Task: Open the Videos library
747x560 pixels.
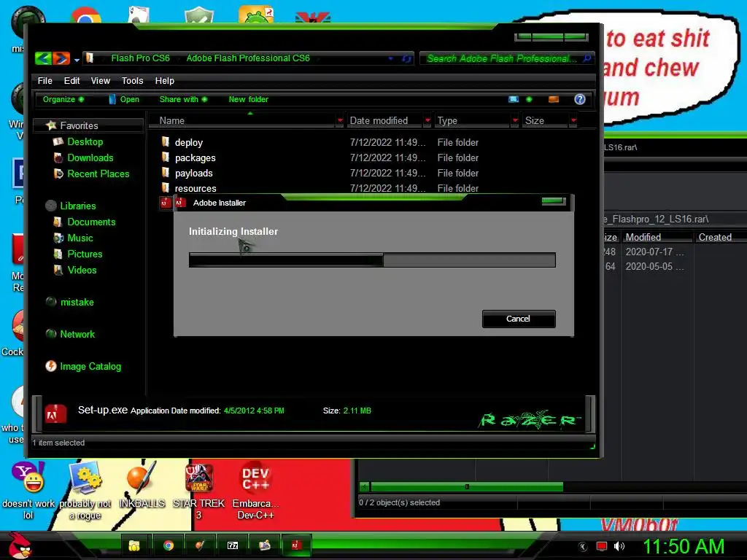Action: (x=82, y=270)
